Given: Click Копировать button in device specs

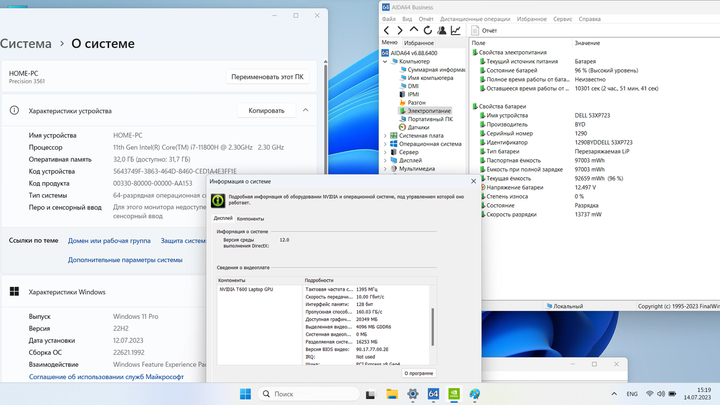Looking at the screenshot, I should pos(266,111).
